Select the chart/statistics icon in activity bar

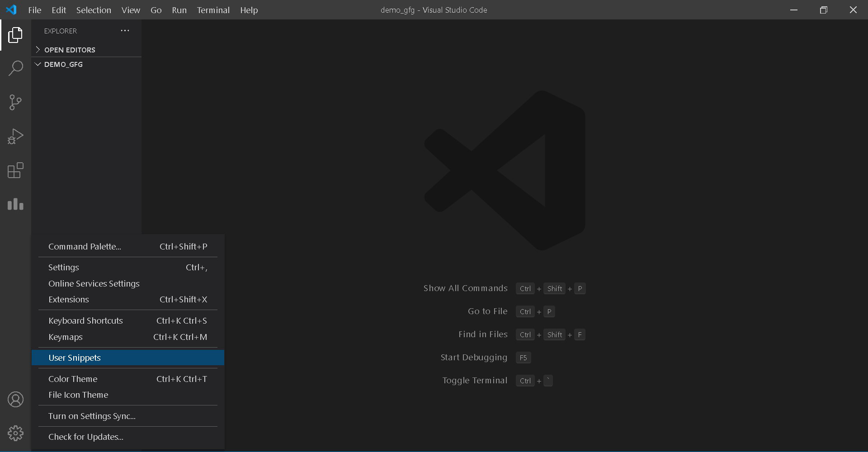(15, 204)
